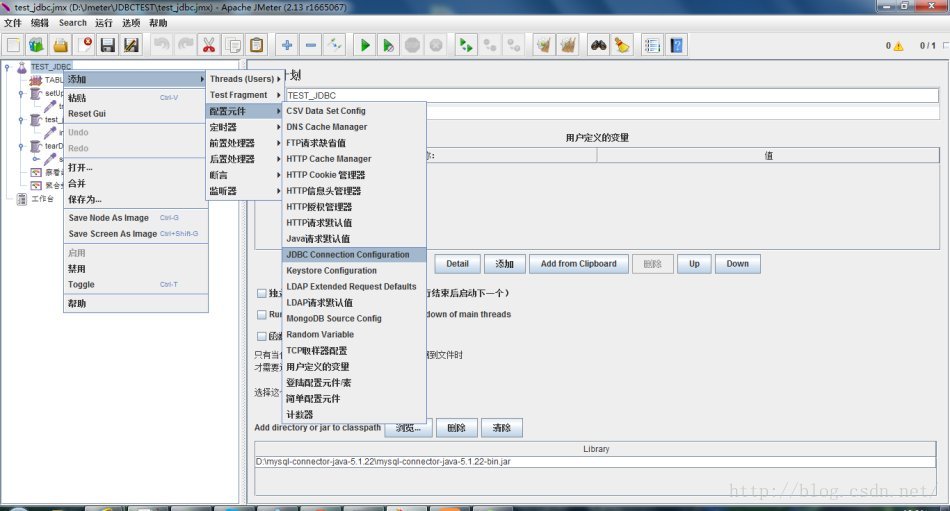Click Start no pauses icon
Screen dimensions: 950x511
[388, 45]
